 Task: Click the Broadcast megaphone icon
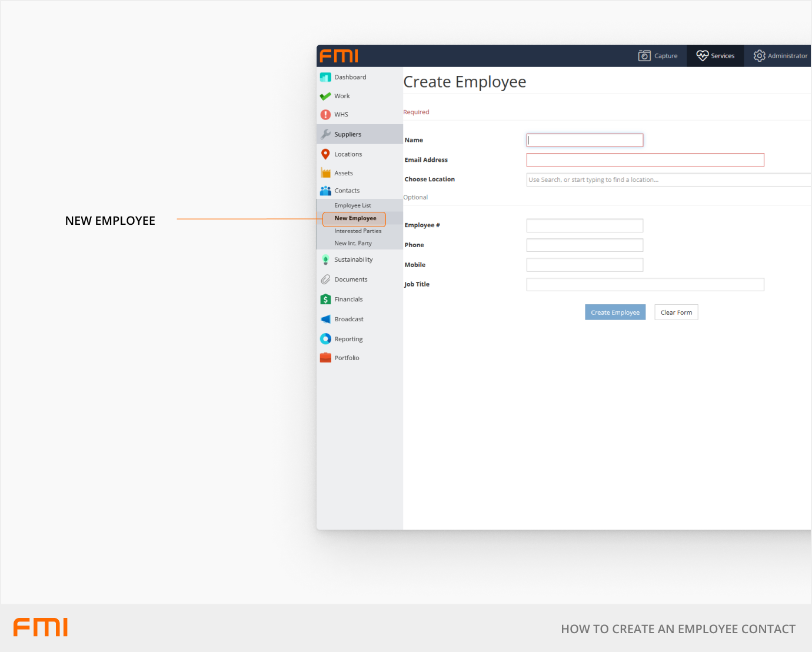pyautogui.click(x=325, y=319)
